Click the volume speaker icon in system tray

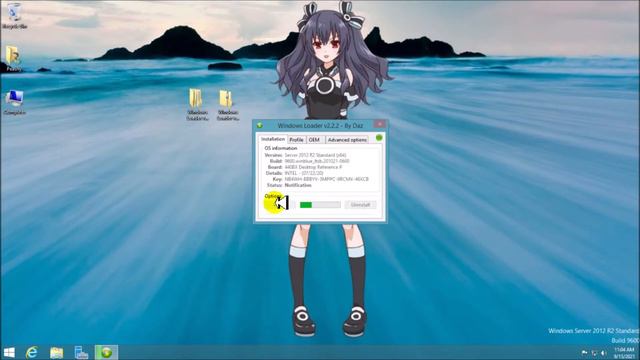(x=604, y=353)
